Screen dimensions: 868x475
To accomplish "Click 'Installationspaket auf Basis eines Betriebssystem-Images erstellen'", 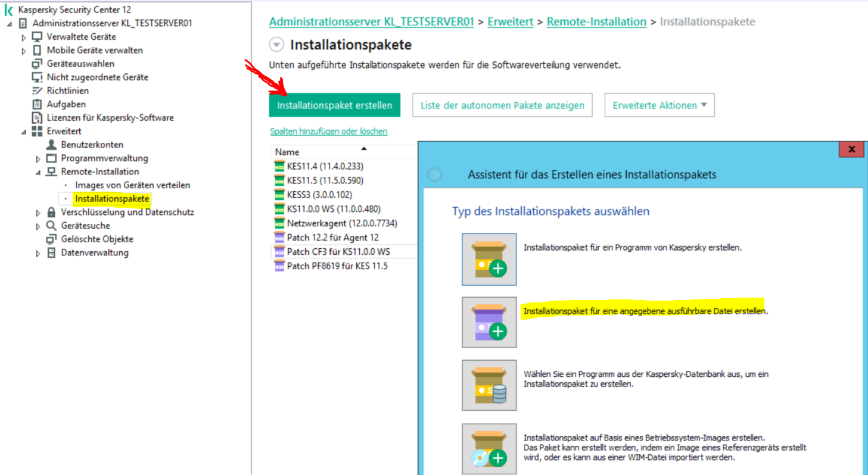I will point(644,437).
